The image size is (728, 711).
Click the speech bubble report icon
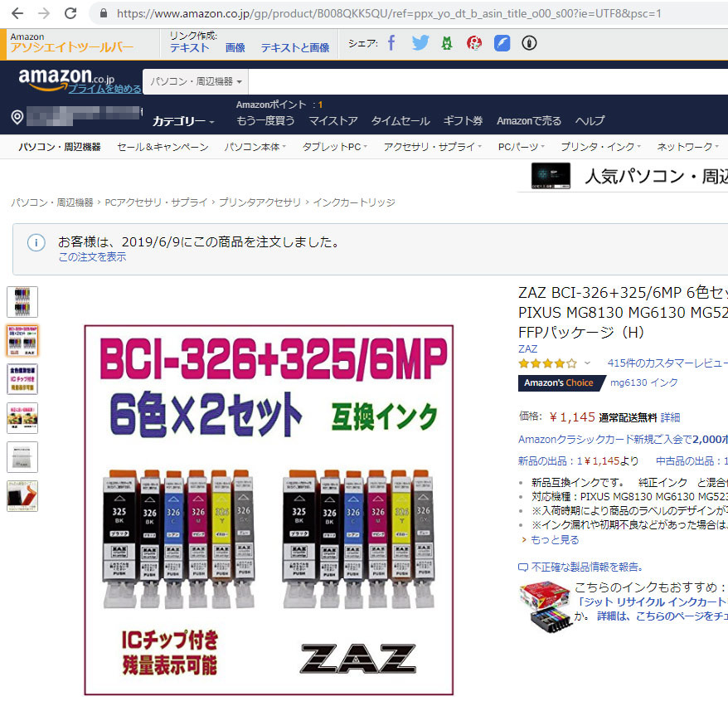click(523, 567)
